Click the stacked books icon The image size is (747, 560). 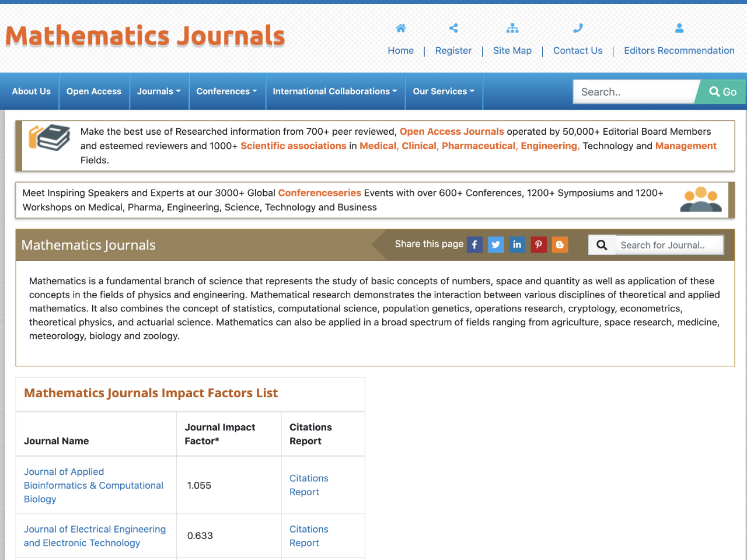[50, 138]
